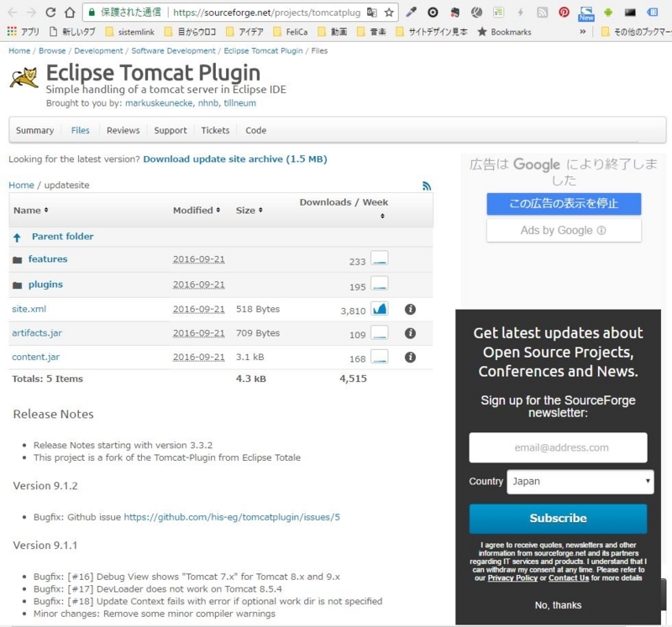The image size is (672, 627).
Task: Open the Files tab
Action: [80, 130]
